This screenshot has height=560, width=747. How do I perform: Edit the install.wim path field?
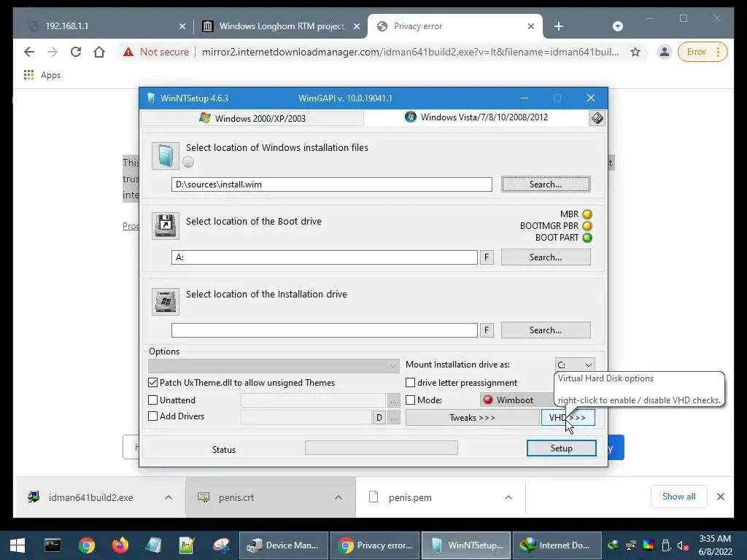coord(332,184)
